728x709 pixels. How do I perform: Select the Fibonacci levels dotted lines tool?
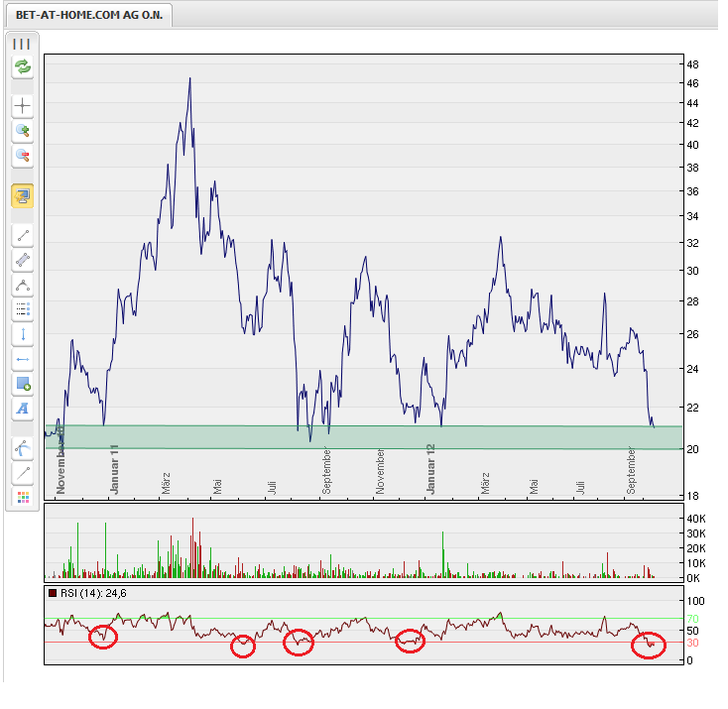coord(22,309)
